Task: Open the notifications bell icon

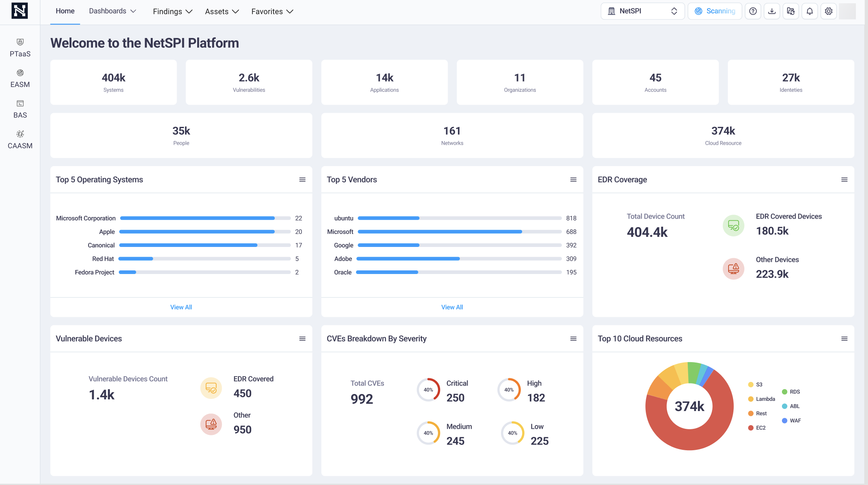Action: [810, 11]
